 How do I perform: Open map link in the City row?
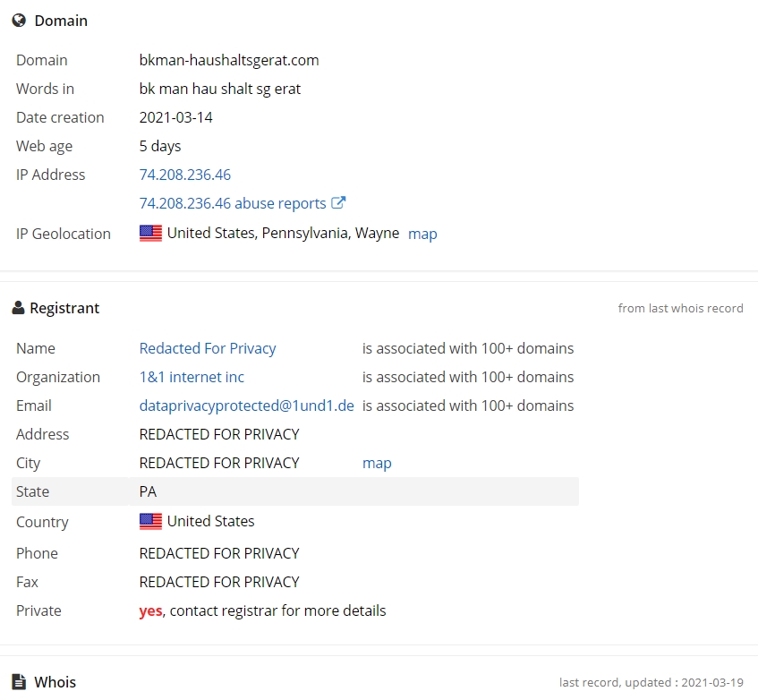point(377,463)
